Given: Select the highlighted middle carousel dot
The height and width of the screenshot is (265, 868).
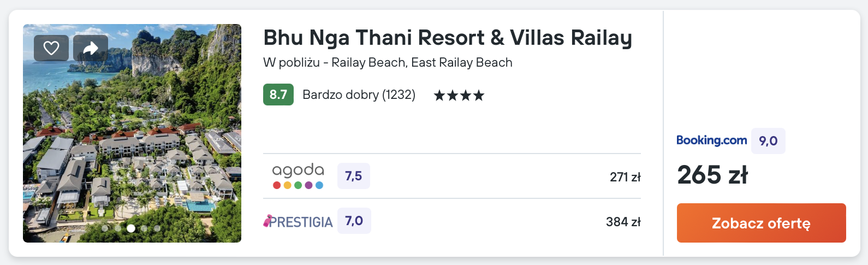Looking at the screenshot, I should (131, 228).
